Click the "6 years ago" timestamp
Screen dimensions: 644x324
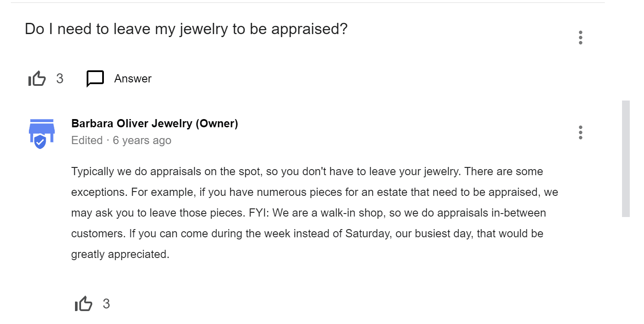tap(142, 141)
